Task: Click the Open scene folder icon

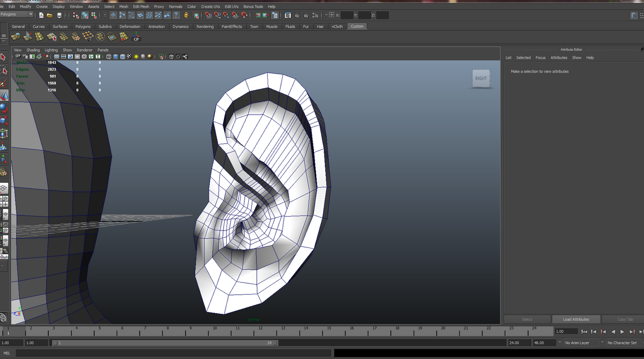Action: 50,15
